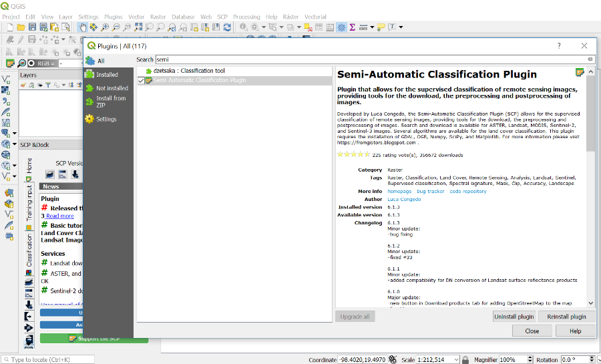Select the Pan Map hand tool
Image resolution: width=601 pixels, height=364 pixels.
tap(82, 27)
